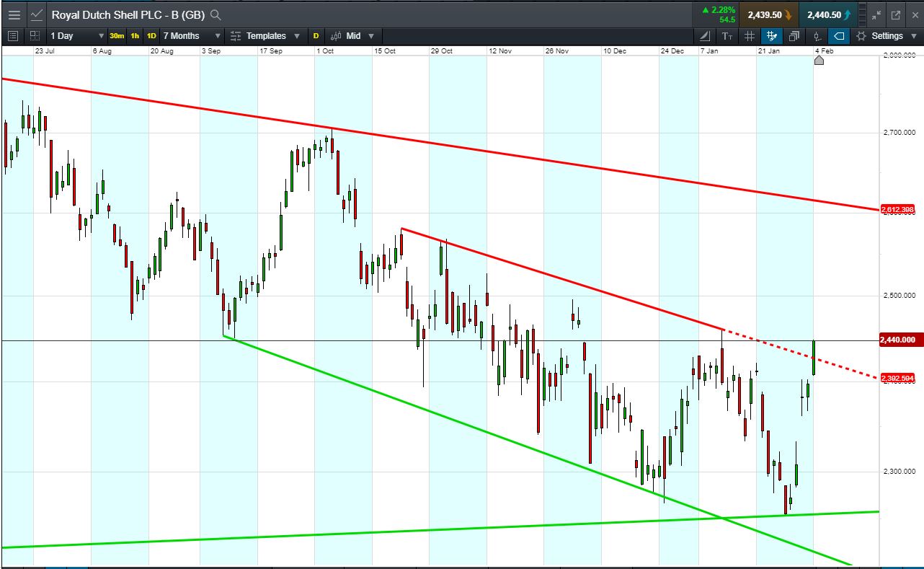The image size is (924, 569).
Task: Pop out the chart into new window
Action: (x=896, y=14)
